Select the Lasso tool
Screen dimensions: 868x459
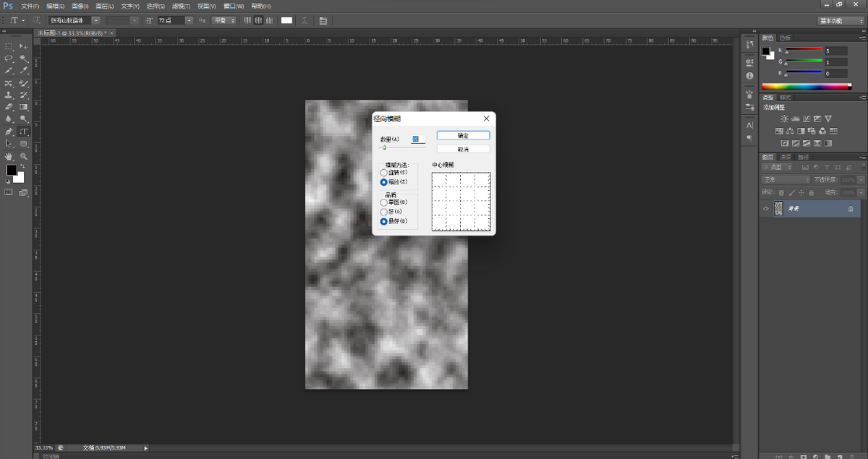pos(9,59)
